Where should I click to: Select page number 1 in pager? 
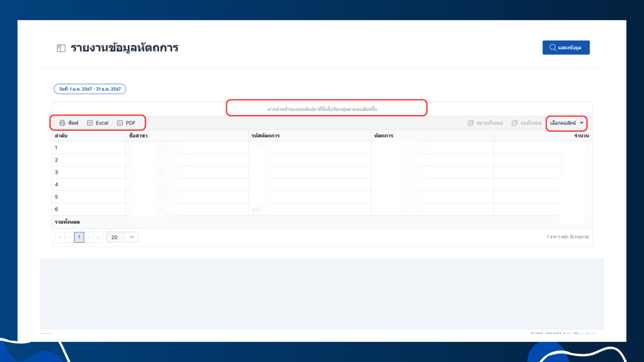pyautogui.click(x=79, y=237)
